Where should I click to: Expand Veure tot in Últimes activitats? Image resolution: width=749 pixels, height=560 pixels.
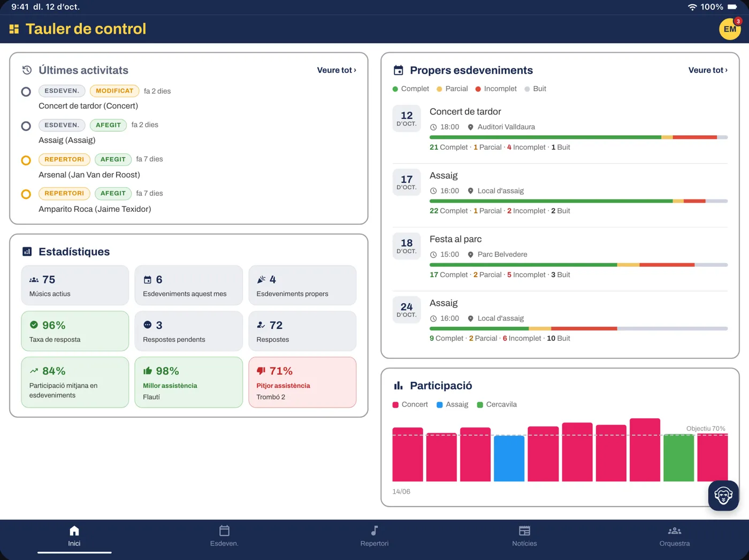[337, 70]
